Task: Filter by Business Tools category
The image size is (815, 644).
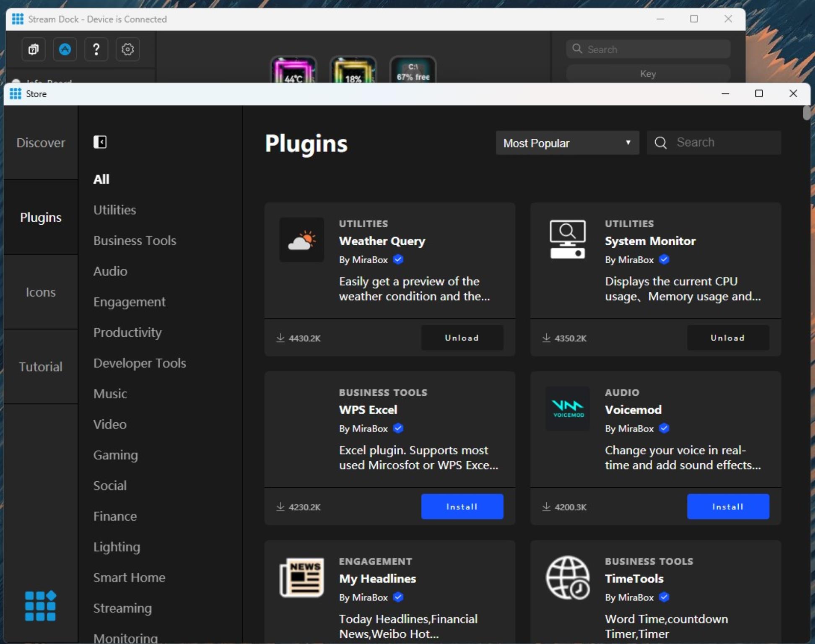Action: (135, 240)
